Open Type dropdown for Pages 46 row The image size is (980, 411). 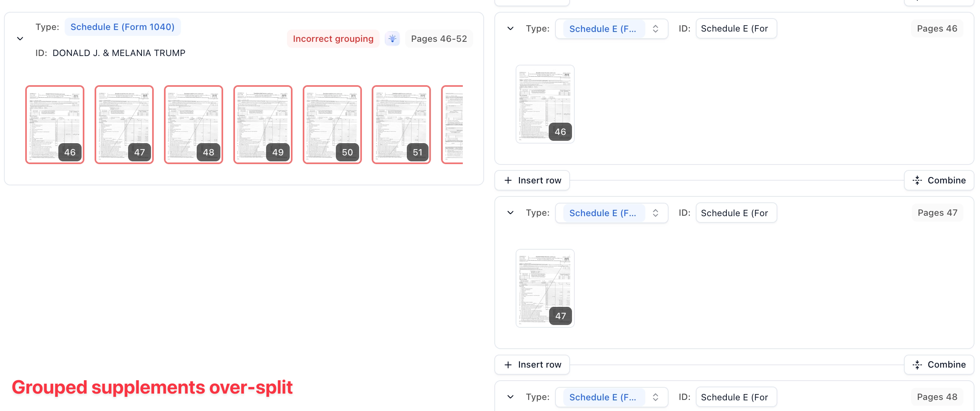coord(611,29)
